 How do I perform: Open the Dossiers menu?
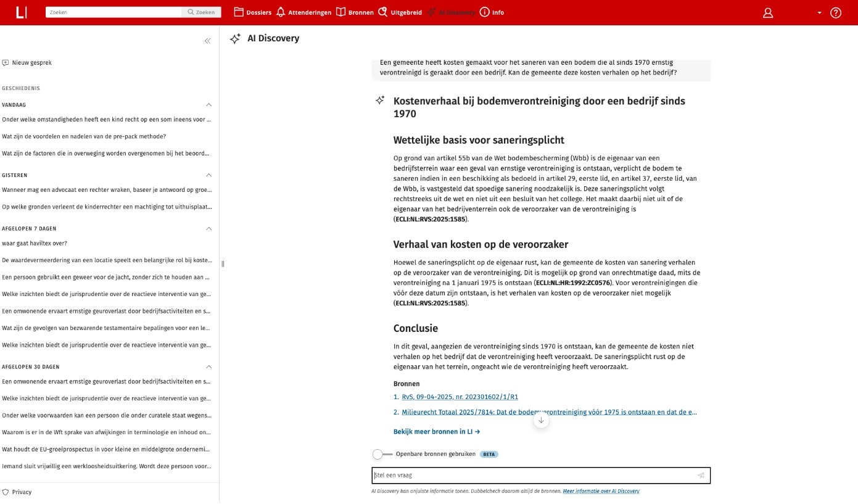pos(253,12)
